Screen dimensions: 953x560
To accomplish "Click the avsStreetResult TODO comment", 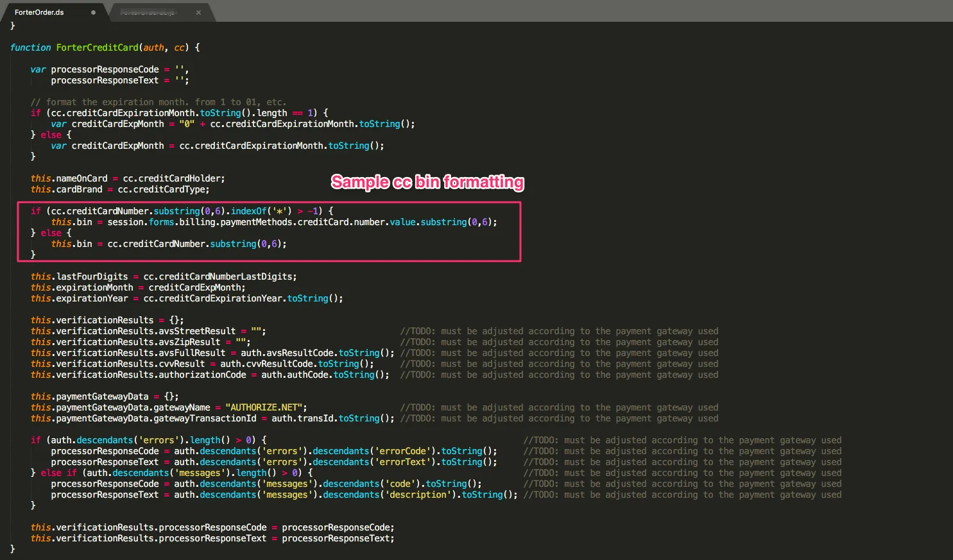I will click(559, 331).
